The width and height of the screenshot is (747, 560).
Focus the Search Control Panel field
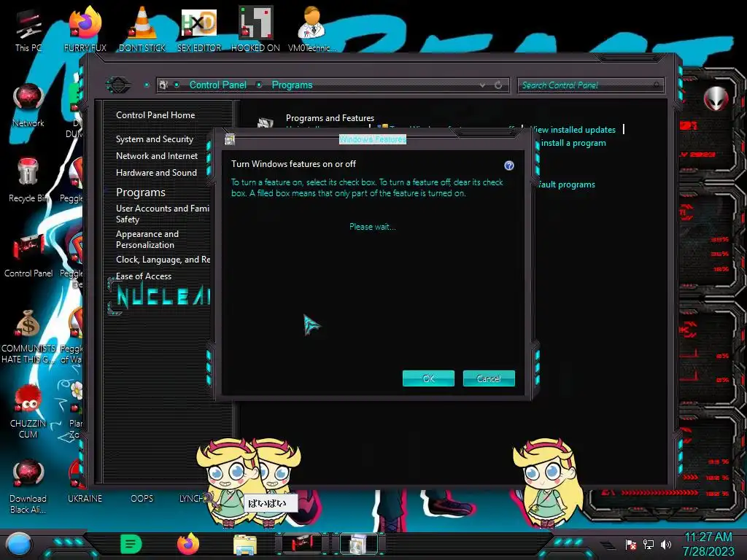(x=589, y=85)
